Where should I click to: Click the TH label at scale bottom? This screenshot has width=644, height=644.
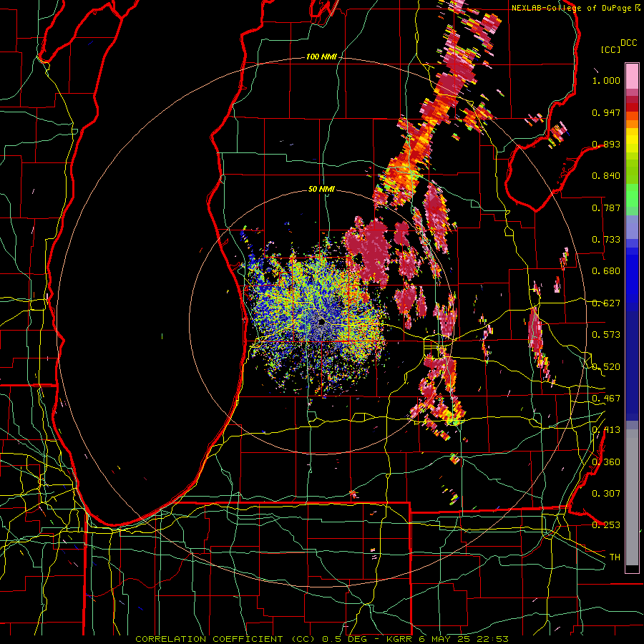[615, 557]
